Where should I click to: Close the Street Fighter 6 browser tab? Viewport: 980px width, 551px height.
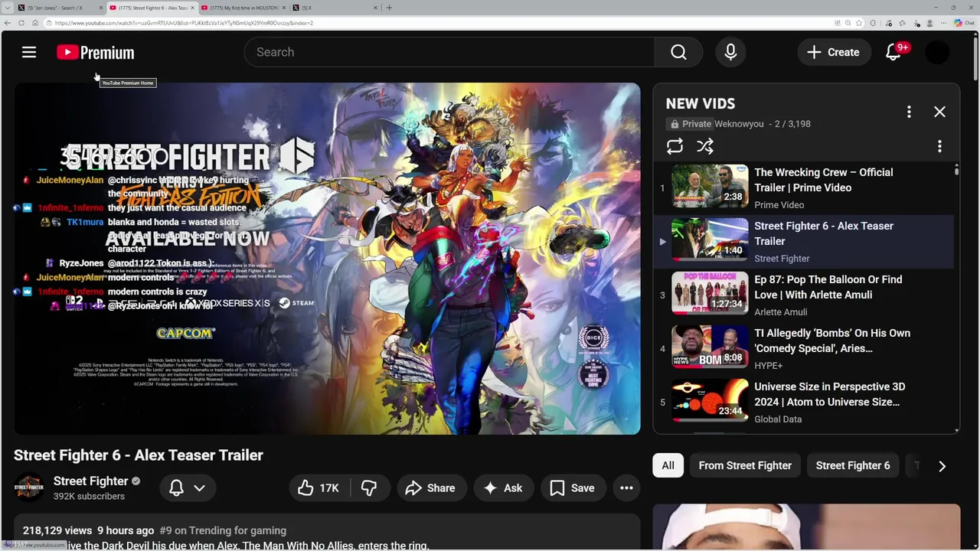[192, 8]
